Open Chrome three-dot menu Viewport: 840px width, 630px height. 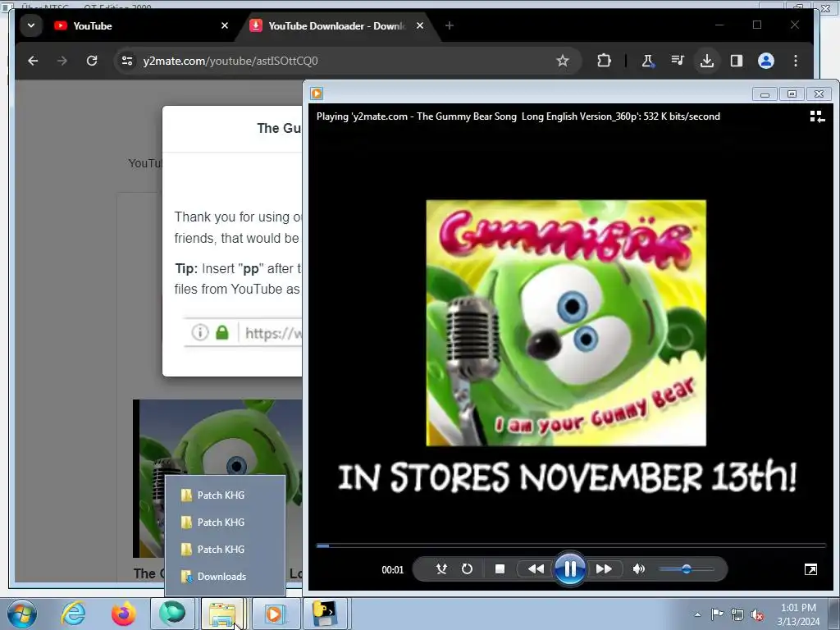click(x=796, y=61)
